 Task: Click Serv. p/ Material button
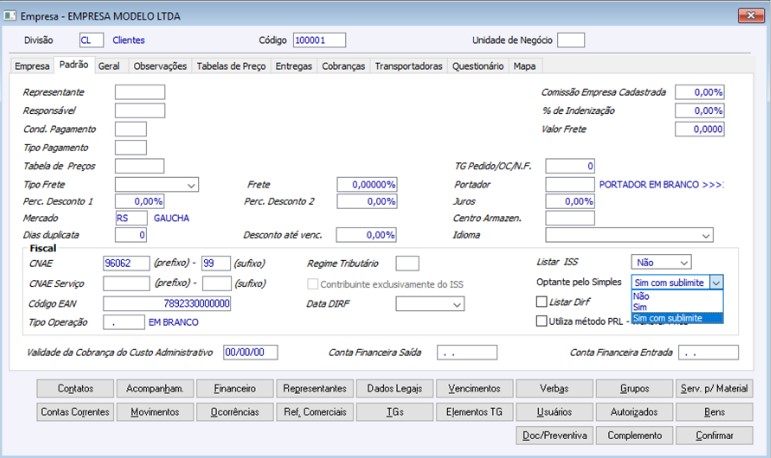[714, 388]
